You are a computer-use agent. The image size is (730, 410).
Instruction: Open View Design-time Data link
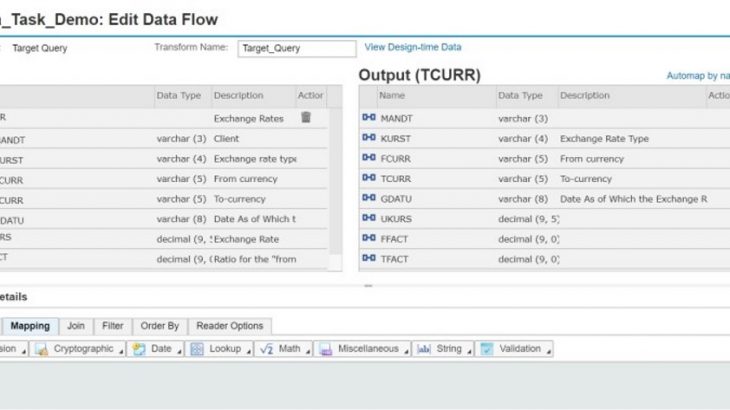pyautogui.click(x=413, y=47)
